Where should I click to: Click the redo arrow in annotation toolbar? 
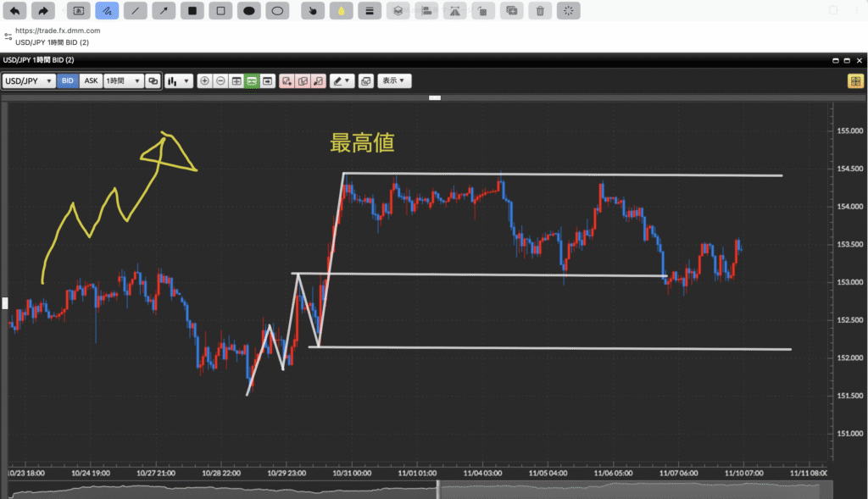click(x=43, y=11)
